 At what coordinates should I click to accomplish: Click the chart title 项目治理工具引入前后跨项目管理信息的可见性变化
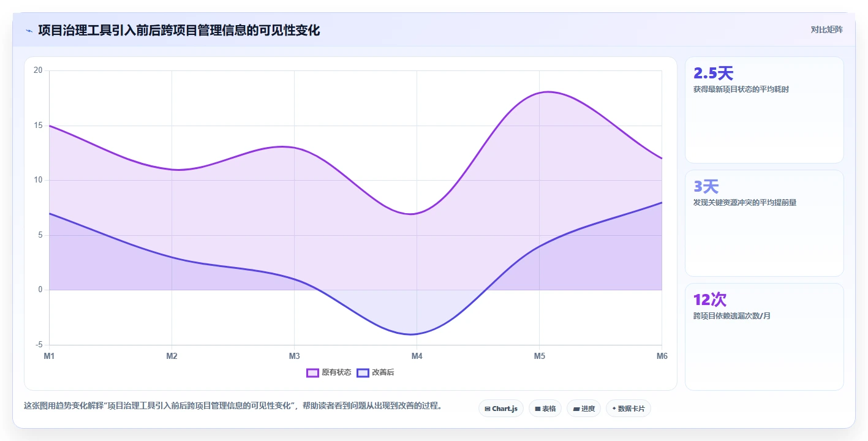pos(179,30)
